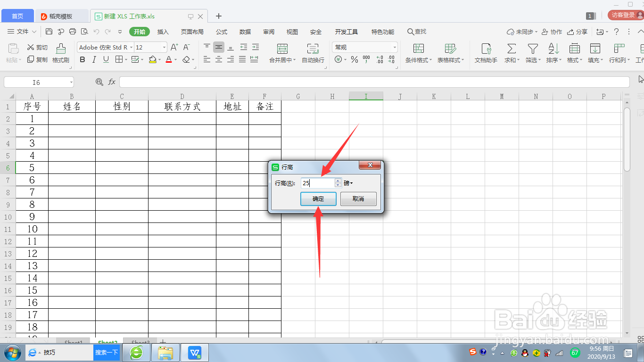The image size is (644, 362).
Task: Open fill color bucket swatch
Action: click(x=152, y=59)
